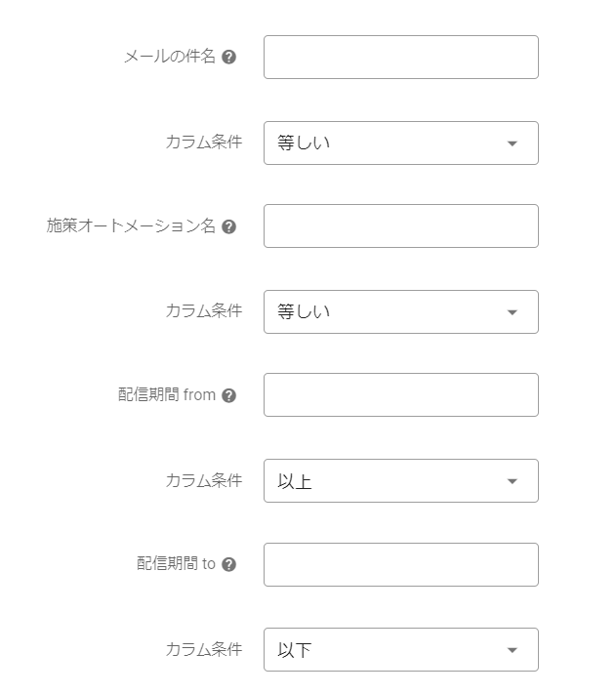Click the カラム条件 label beside the 以下 dropdown
The image size is (616, 694).
(x=203, y=650)
